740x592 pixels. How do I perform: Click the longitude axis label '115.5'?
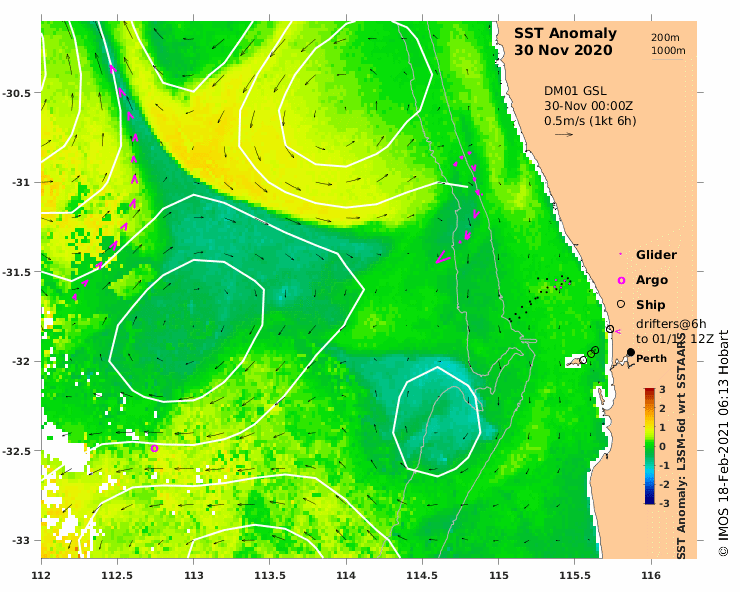click(x=575, y=575)
